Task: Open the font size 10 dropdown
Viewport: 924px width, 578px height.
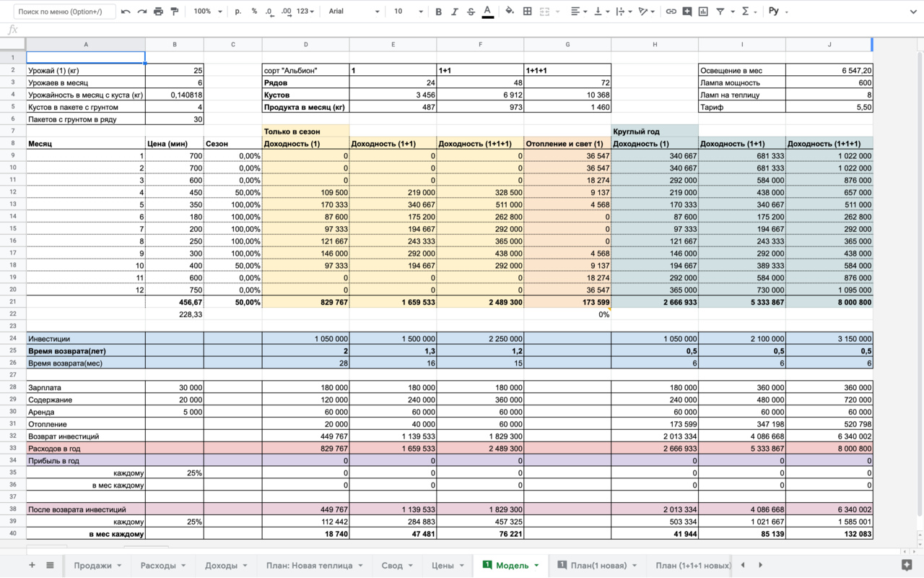Action: 408,12
